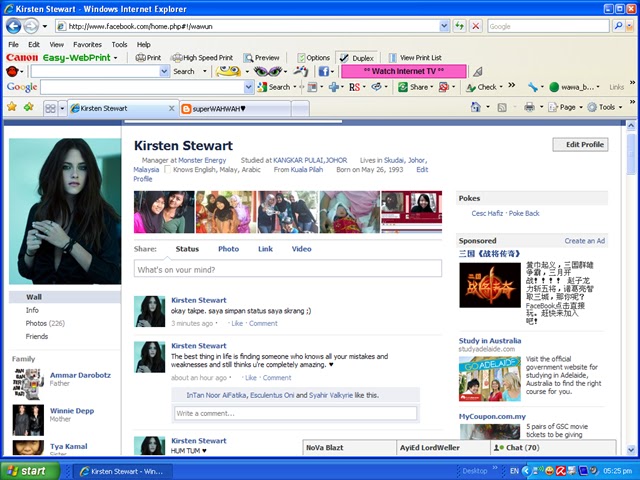Click the Windows start button
Image resolution: width=640 pixels, height=480 pixels.
pos(30,471)
